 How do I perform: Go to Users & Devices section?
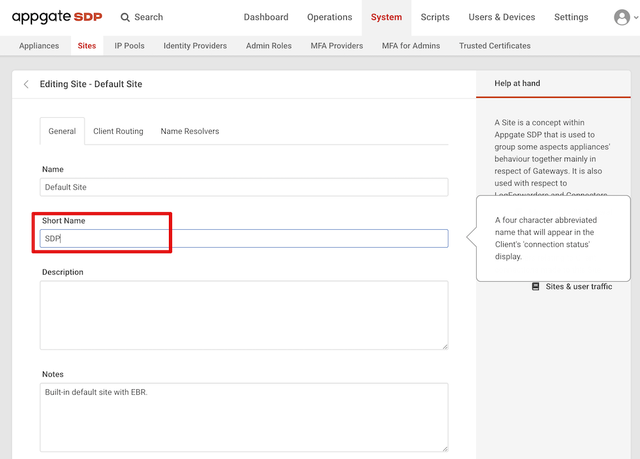coord(501,17)
